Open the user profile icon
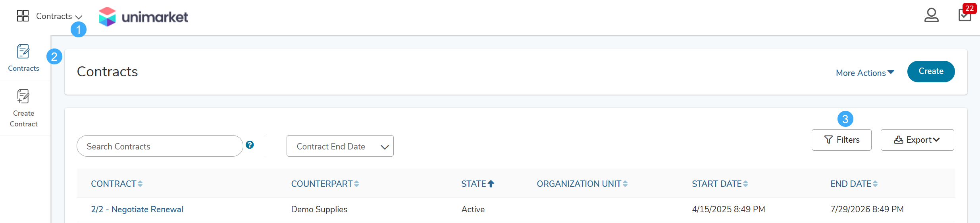Image resolution: width=980 pixels, height=223 pixels. pos(931,16)
